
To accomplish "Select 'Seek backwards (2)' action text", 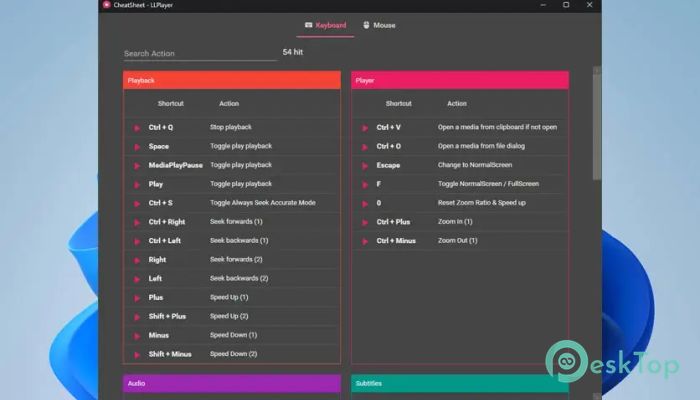I will coord(239,278).
